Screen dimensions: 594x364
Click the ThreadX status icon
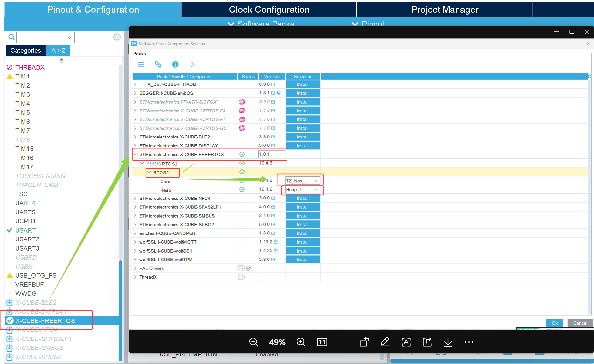pos(242,277)
